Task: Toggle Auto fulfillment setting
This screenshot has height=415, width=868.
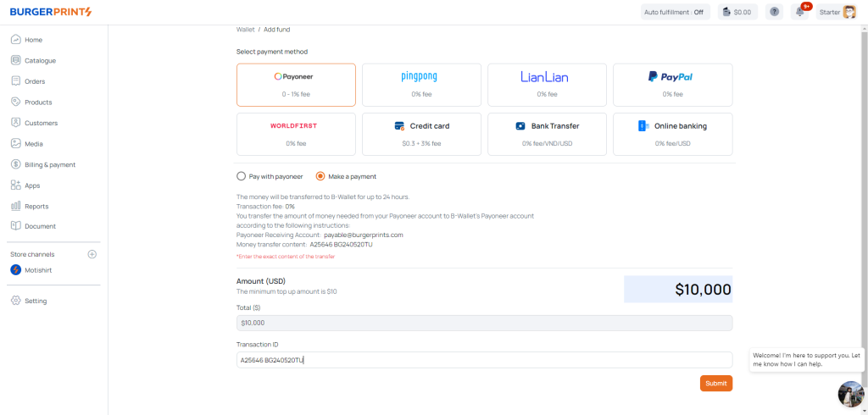Action: coord(674,12)
